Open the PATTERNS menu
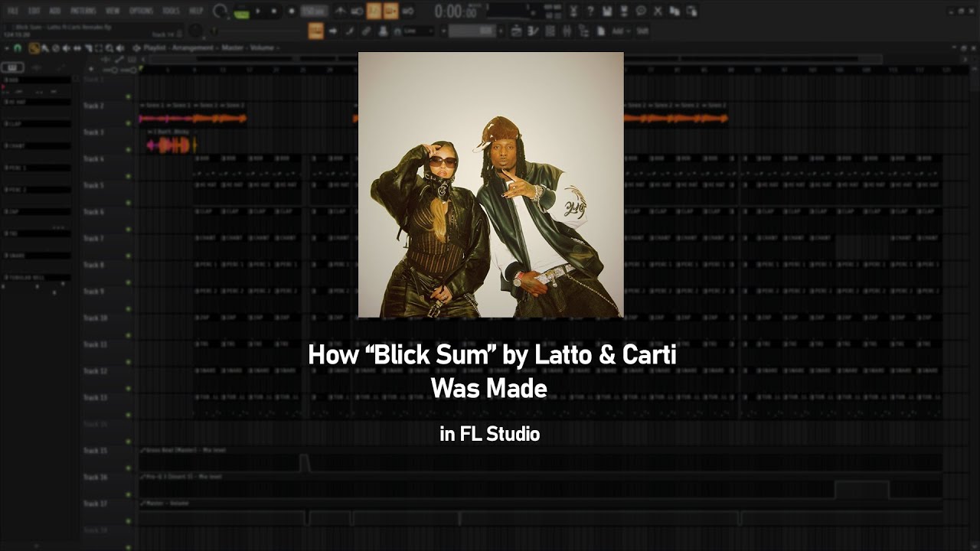 (x=83, y=11)
